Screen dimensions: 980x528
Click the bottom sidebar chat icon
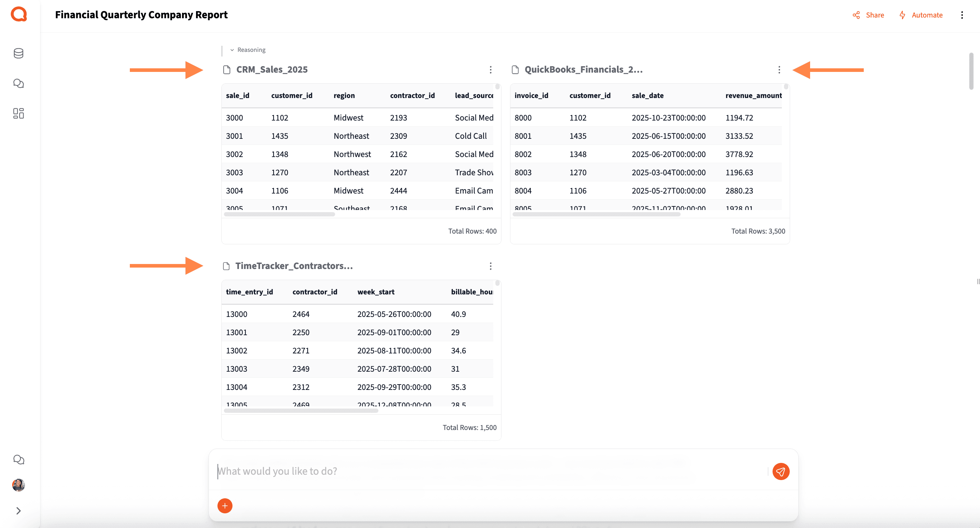[19, 460]
